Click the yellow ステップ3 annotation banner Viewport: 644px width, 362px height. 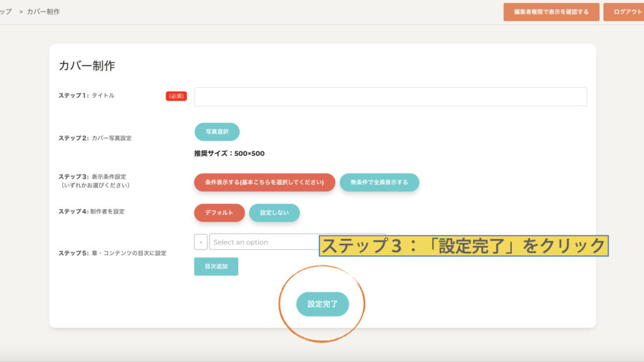(x=464, y=246)
